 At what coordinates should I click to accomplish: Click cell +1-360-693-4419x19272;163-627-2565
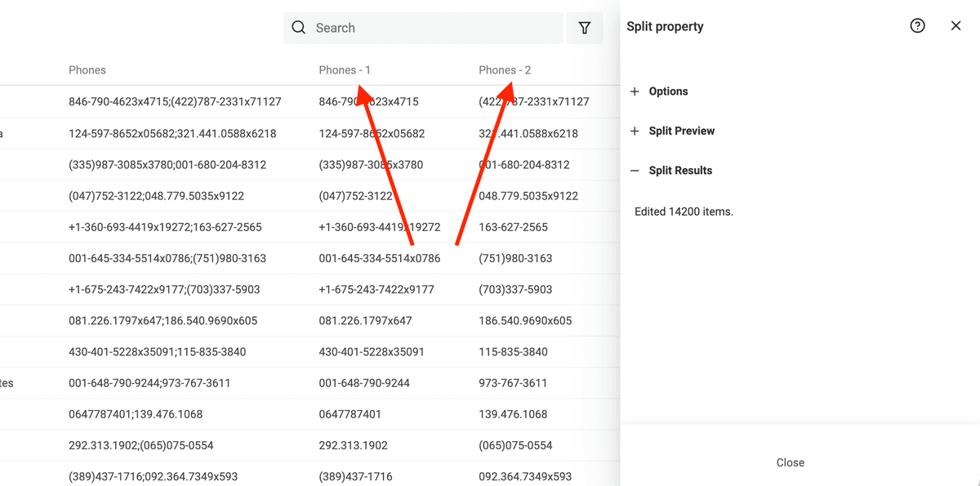165,227
